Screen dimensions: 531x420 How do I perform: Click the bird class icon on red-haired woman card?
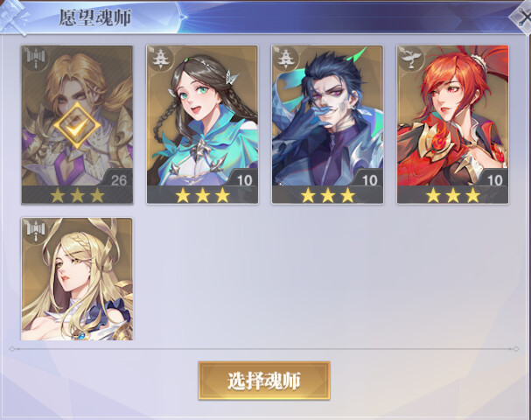[411, 59]
